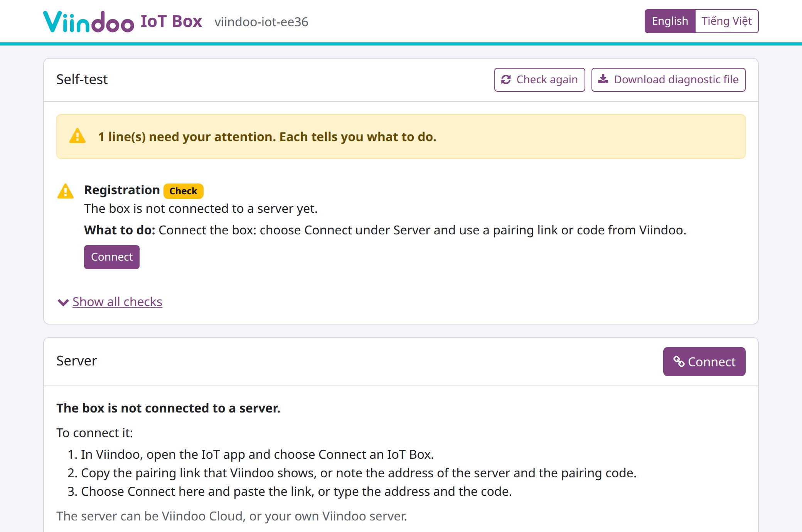The height and width of the screenshot is (532, 802).
Task: Click Connect in the Server panel
Action: (x=704, y=362)
